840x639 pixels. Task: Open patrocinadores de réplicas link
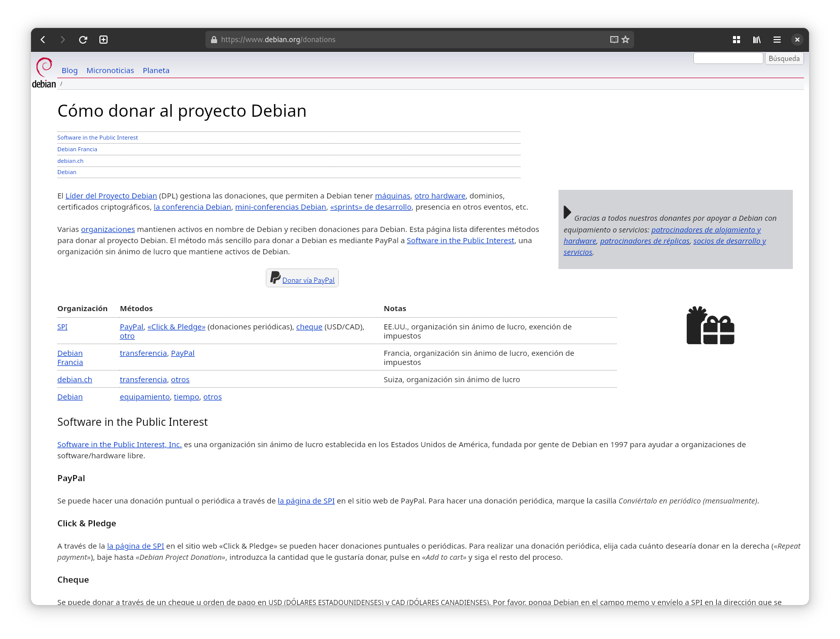[x=645, y=241]
